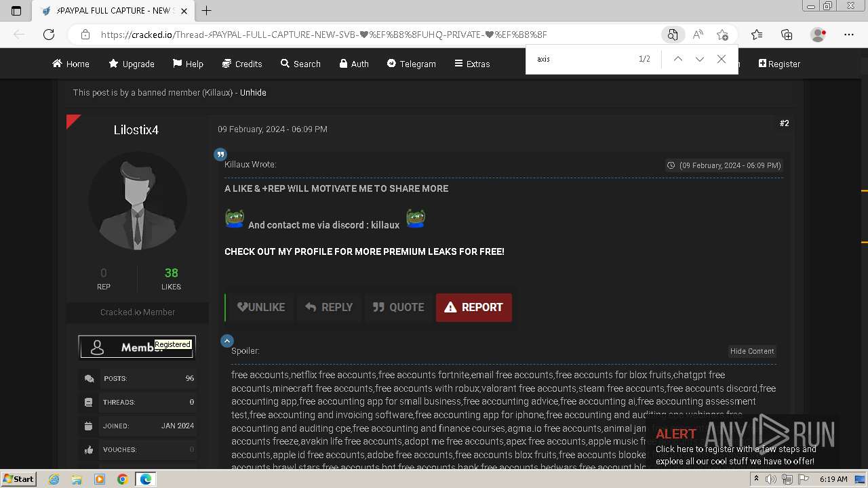Image resolution: width=868 pixels, height=488 pixels.
Task: Open the Collections icon
Action: tap(787, 35)
